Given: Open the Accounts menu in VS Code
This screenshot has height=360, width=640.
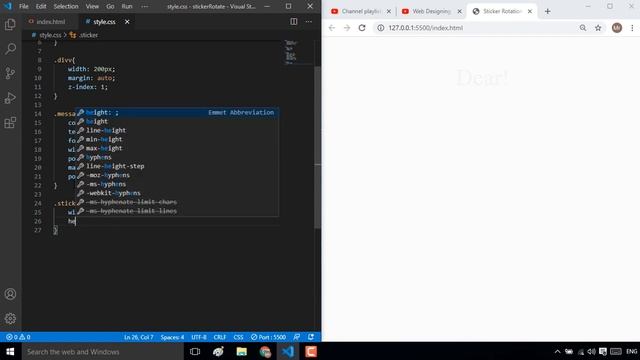Looking at the screenshot, I should pos(10,294).
